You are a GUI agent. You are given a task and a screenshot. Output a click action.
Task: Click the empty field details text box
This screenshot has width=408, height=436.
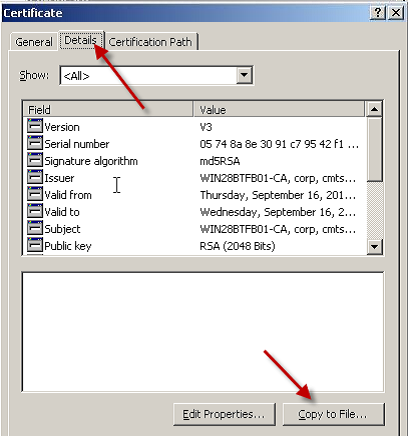pyautogui.click(x=203, y=332)
